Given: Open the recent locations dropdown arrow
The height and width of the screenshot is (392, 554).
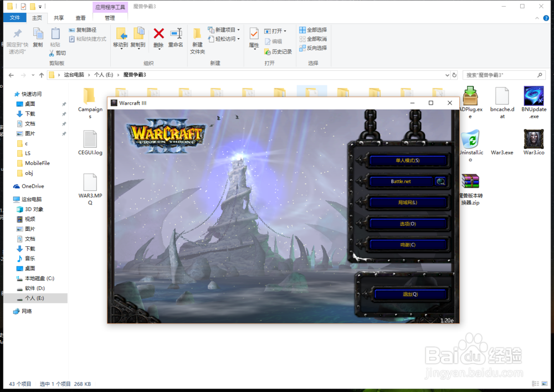Looking at the screenshot, I should tap(33, 75).
